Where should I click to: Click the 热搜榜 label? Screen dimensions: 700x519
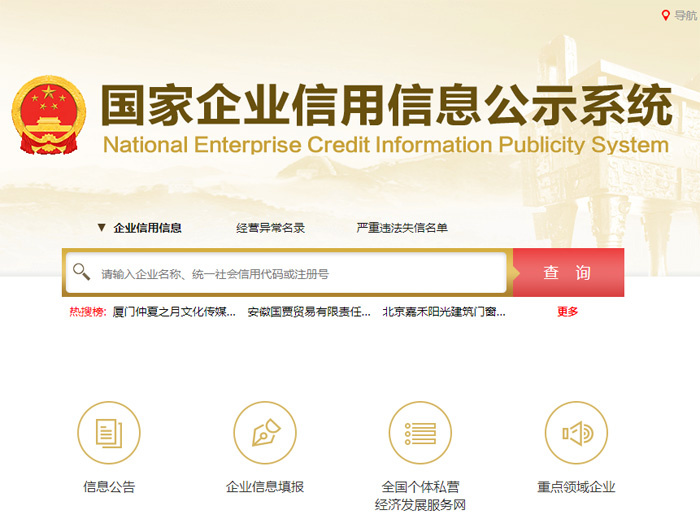tap(88, 311)
